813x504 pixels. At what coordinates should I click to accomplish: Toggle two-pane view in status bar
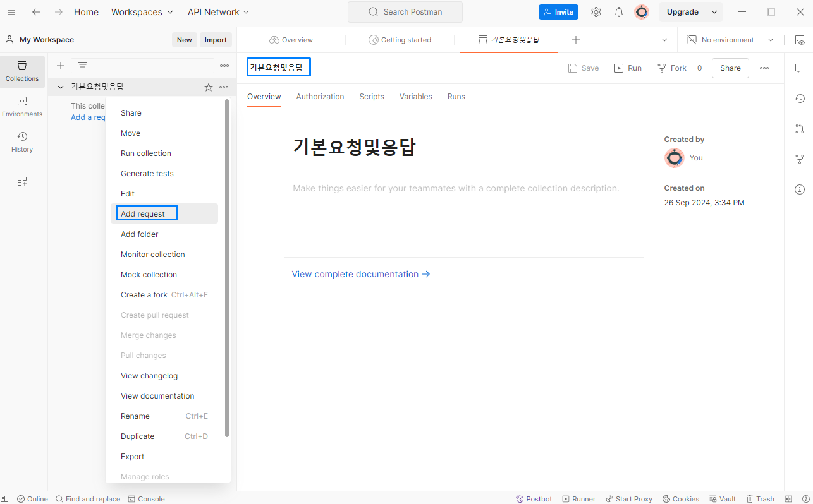tap(788, 499)
